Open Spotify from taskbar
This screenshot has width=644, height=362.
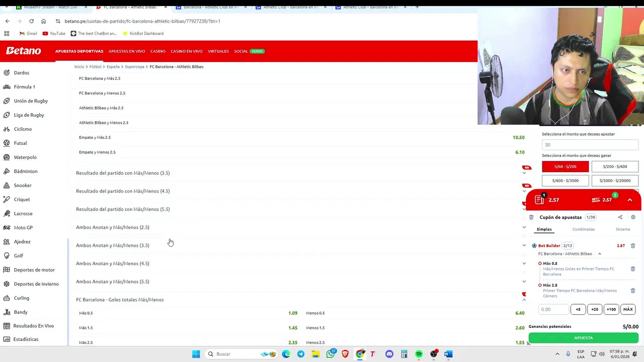pos(419,354)
